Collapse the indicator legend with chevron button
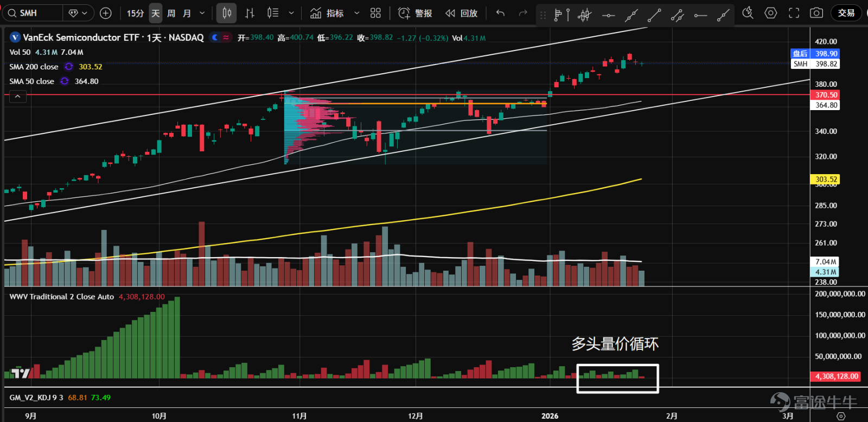The image size is (868, 422). pos(18,97)
